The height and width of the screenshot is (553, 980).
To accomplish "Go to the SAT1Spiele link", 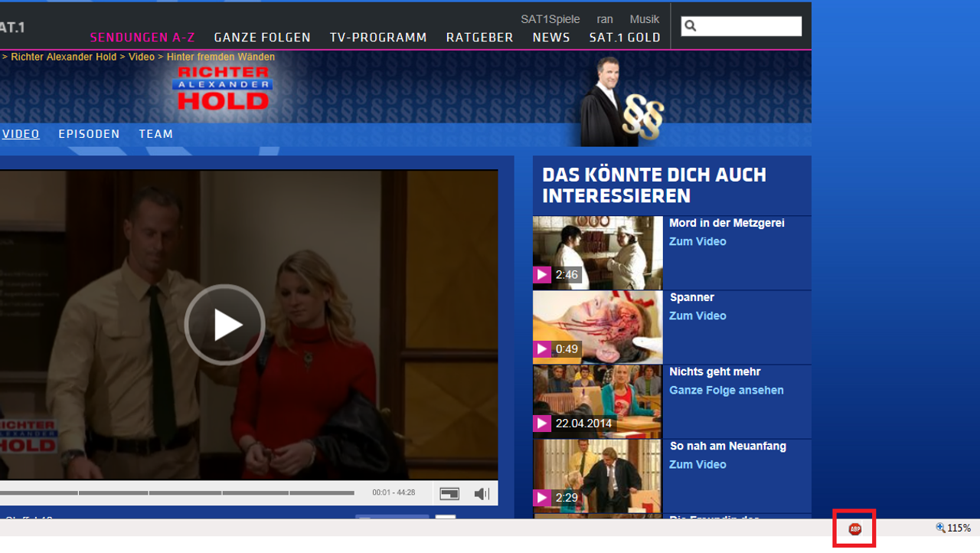I will [550, 19].
